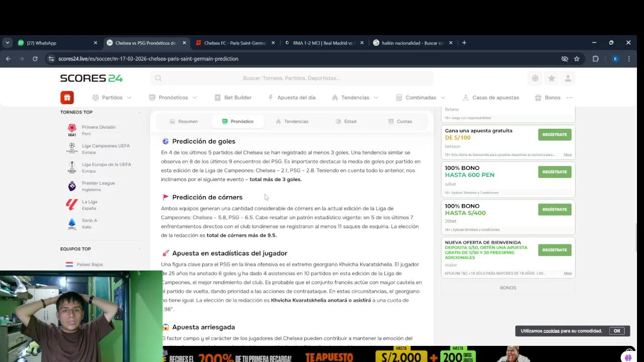
Task: Open the user profile icon
Action: (568, 78)
